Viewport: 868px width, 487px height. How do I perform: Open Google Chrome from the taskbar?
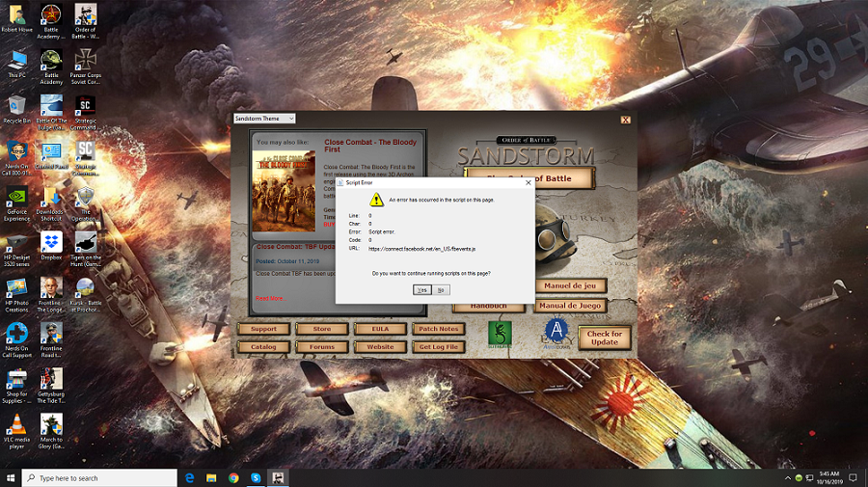[233, 478]
